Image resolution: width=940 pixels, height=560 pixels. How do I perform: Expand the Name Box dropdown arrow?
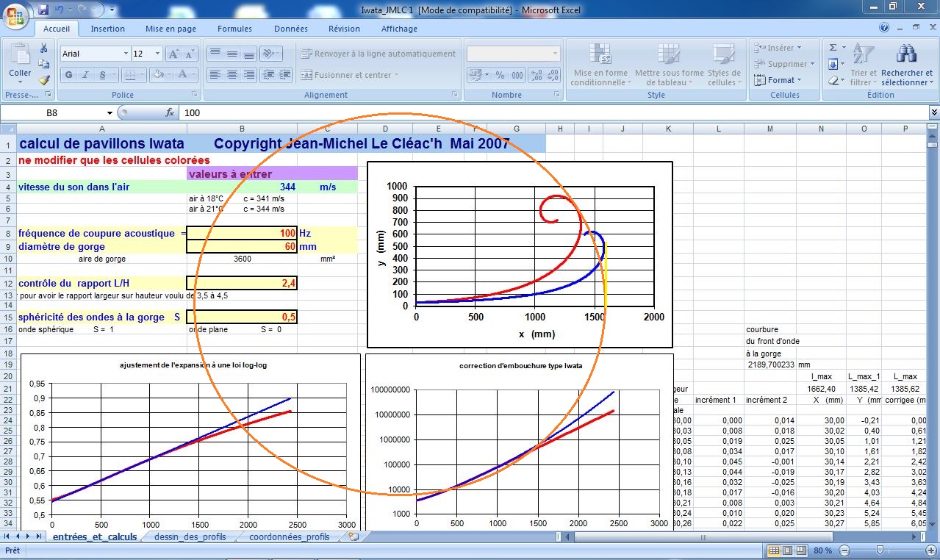pos(110,113)
